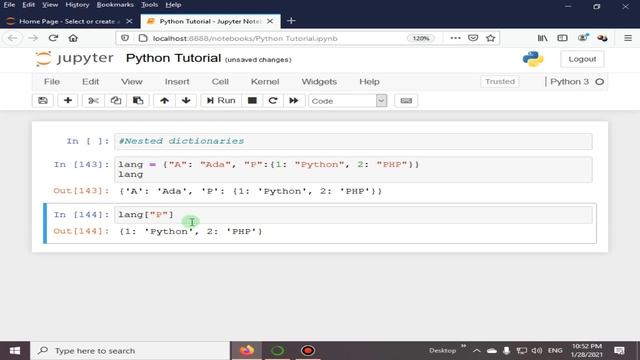The height and width of the screenshot is (360, 640).
Task: Open the Firefox History menu
Action: click(77, 5)
